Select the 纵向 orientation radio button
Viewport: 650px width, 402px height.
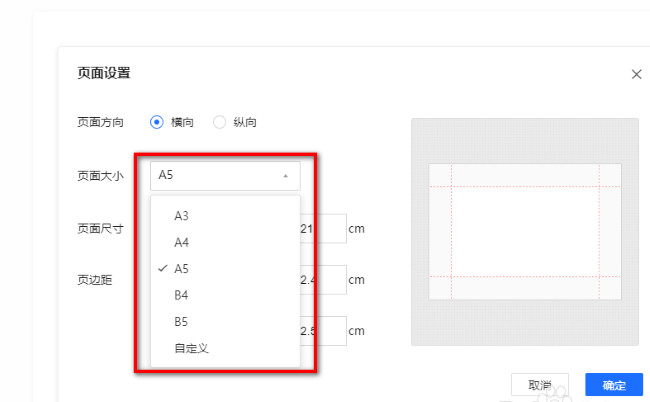click(x=219, y=122)
